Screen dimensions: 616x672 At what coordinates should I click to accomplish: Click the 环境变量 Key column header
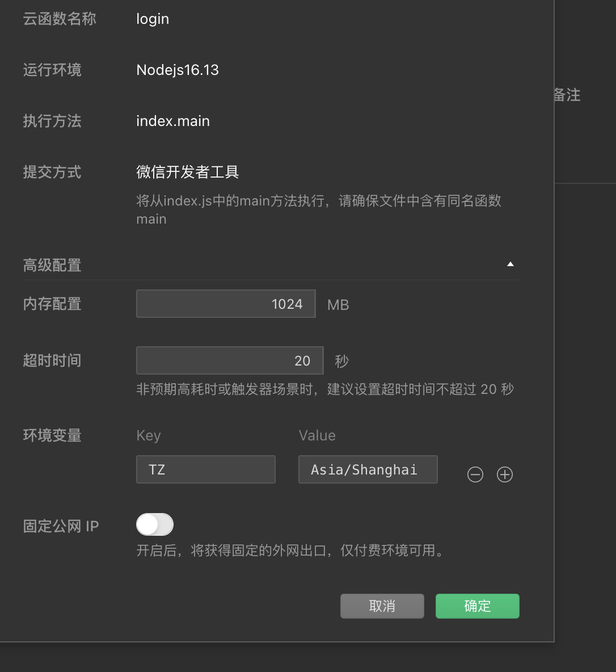[x=148, y=435]
